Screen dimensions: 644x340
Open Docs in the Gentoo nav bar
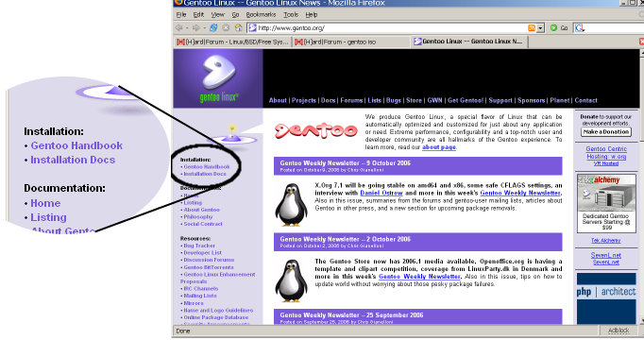(329, 100)
